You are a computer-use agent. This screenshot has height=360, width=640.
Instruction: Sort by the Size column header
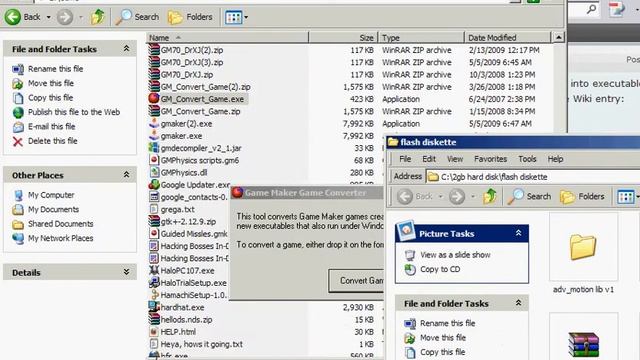[343, 38]
